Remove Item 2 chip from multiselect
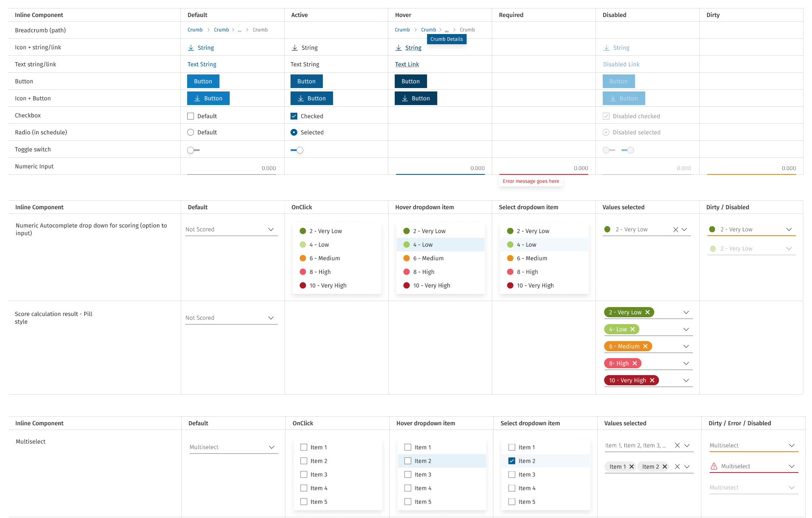The image size is (812, 518). coord(665,467)
